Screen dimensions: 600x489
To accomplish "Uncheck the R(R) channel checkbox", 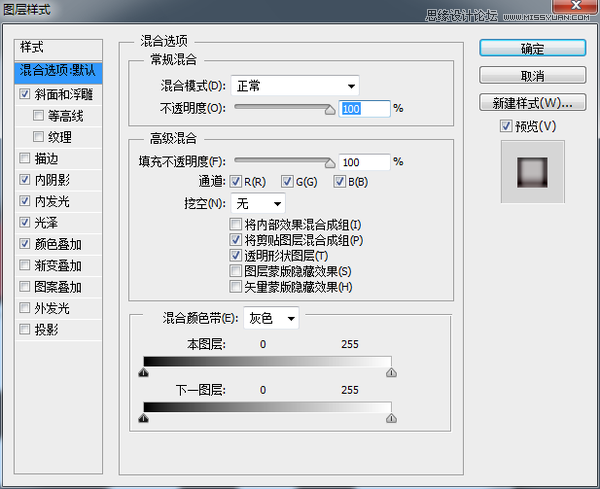I will (235, 181).
